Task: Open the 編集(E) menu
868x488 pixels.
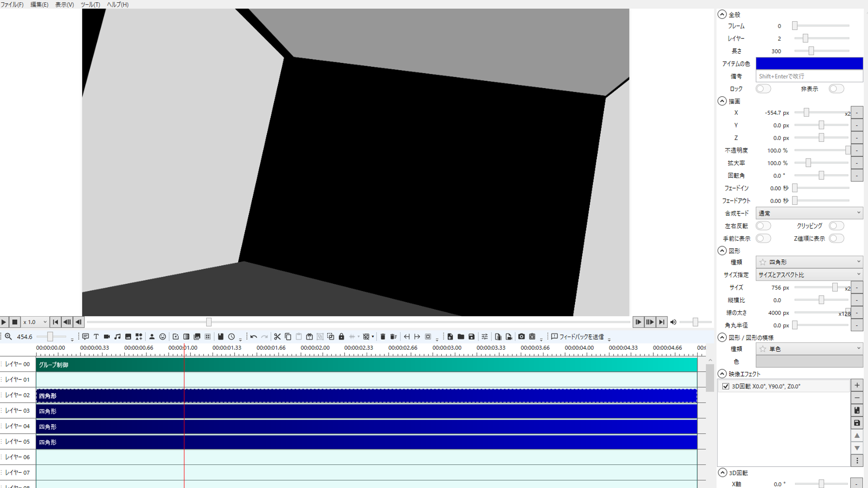Action: pos(39,5)
